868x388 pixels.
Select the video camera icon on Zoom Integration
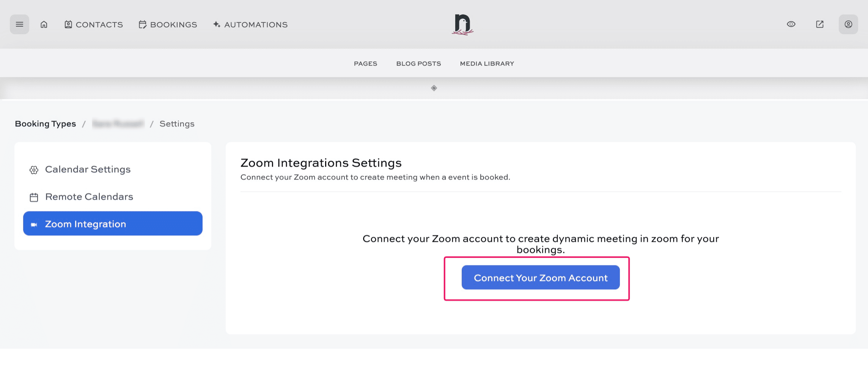[34, 224]
